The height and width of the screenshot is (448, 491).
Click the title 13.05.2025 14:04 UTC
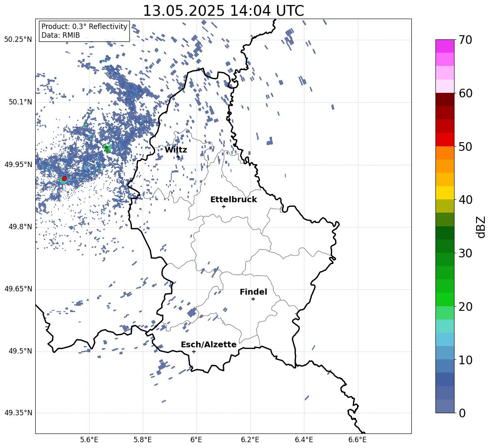tap(223, 11)
